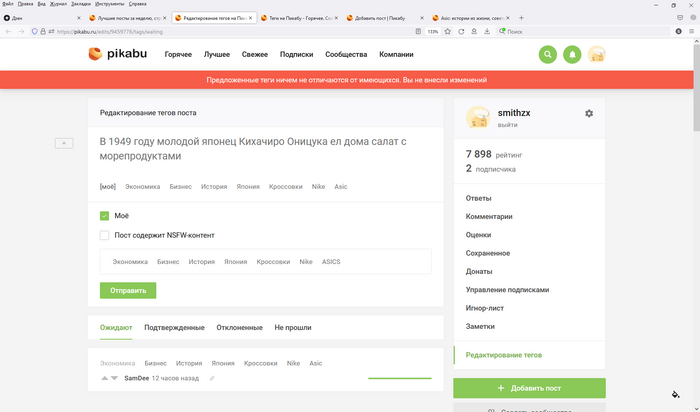Screen dimensions: 700x412
Task: Open notifications bell icon
Action: tap(572, 54)
